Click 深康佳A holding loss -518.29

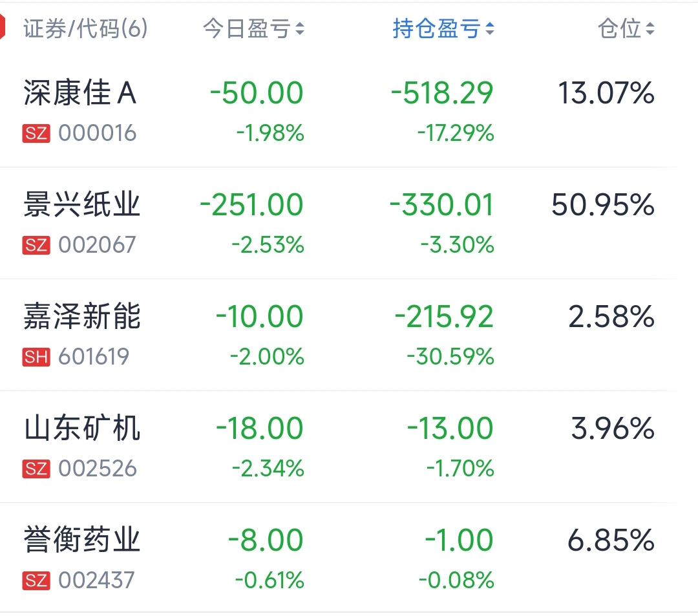442,93
